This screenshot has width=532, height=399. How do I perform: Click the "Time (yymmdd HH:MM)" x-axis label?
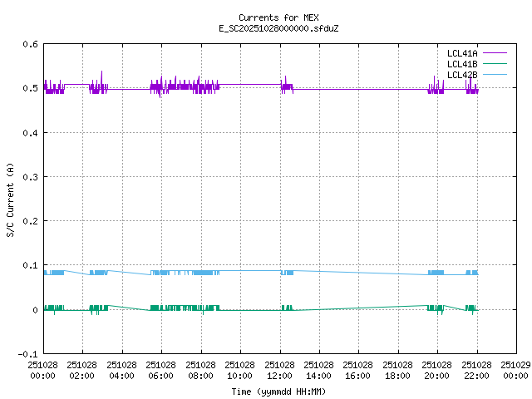pyautogui.click(x=278, y=391)
